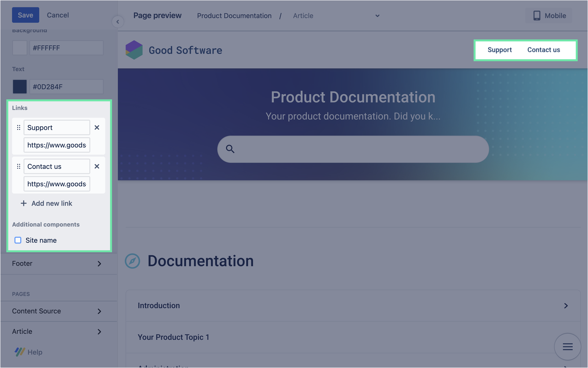Delete the Contact us link entry

[x=97, y=167]
